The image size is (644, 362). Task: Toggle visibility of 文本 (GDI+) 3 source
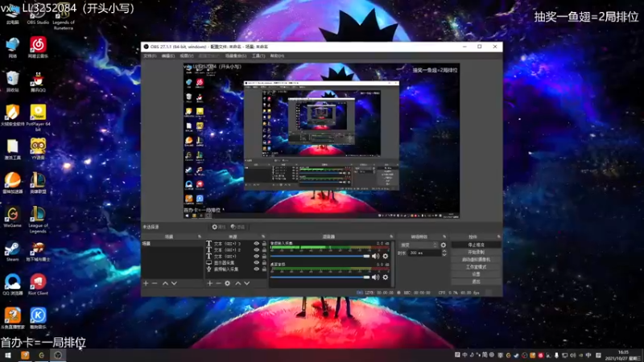point(257,244)
